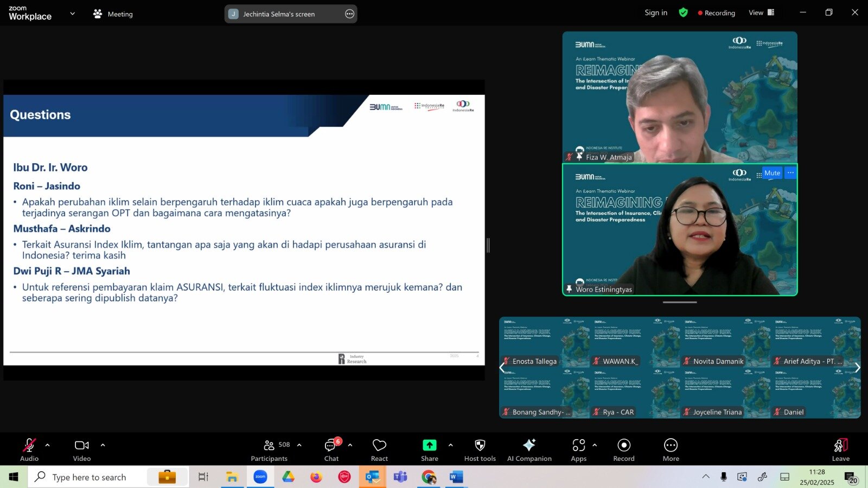Show hidden system tray icons
The height and width of the screenshot is (488, 868).
click(706, 477)
